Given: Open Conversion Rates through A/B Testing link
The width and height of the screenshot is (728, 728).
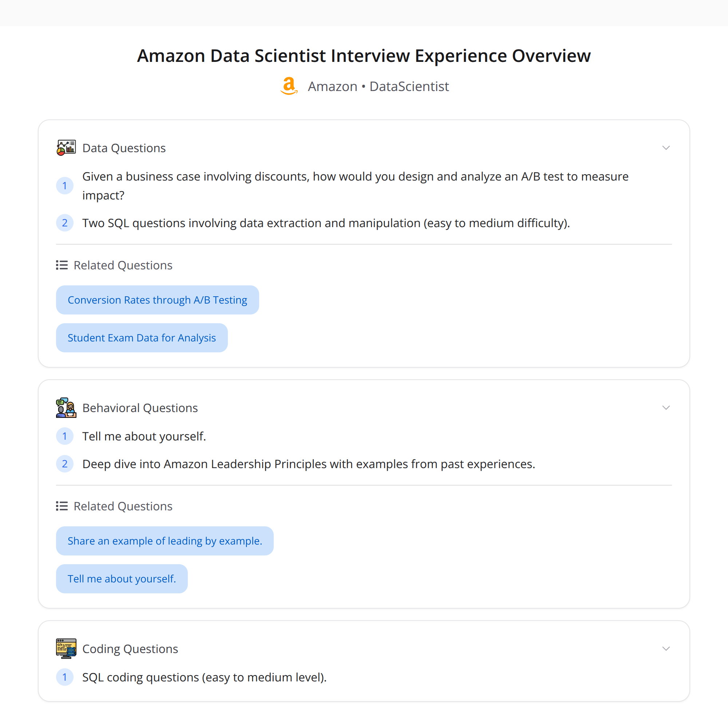Looking at the screenshot, I should pos(158,300).
